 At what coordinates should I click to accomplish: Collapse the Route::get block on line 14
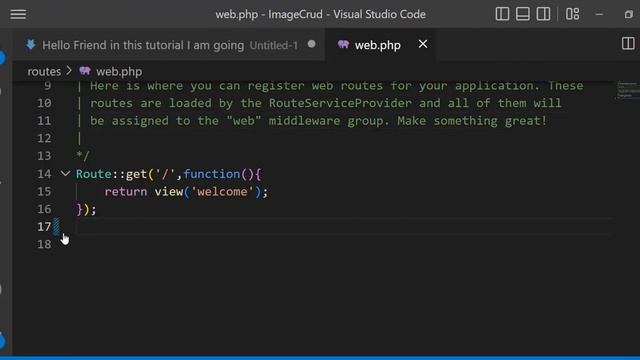(65, 173)
